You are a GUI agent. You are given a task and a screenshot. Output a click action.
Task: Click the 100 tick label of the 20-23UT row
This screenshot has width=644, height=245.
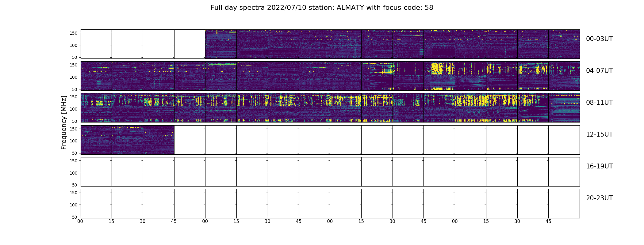74,205
